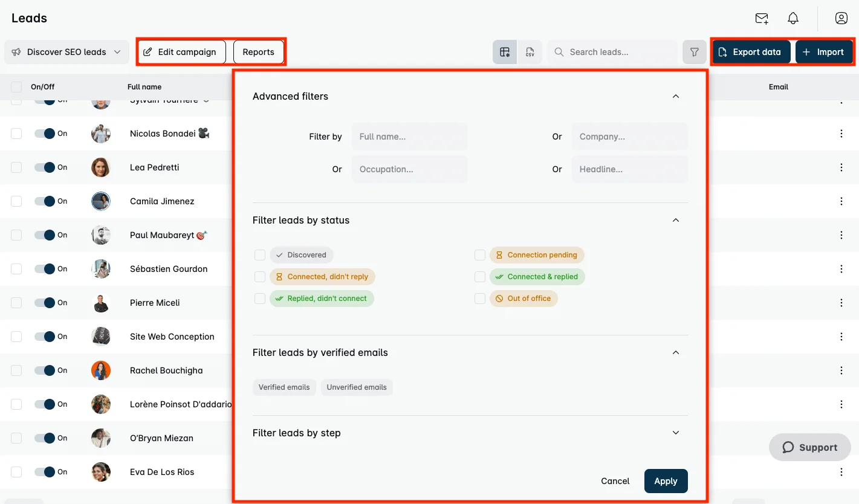Select all leads header checkbox
859x504 pixels.
point(16,87)
